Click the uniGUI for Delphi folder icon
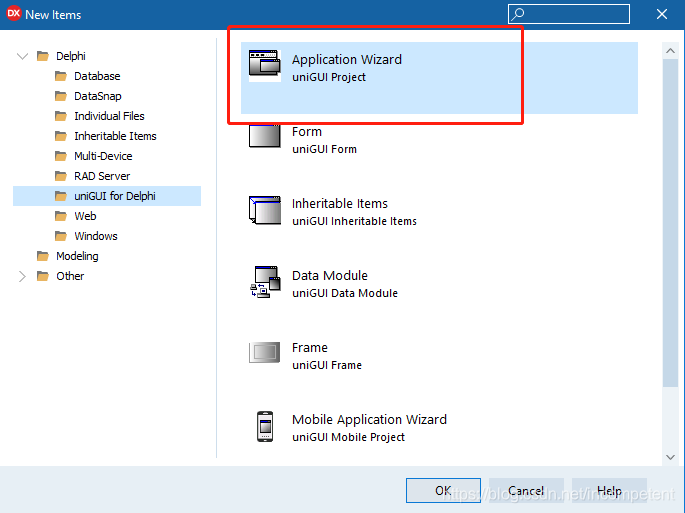The image size is (685, 513). pyautogui.click(x=61, y=196)
